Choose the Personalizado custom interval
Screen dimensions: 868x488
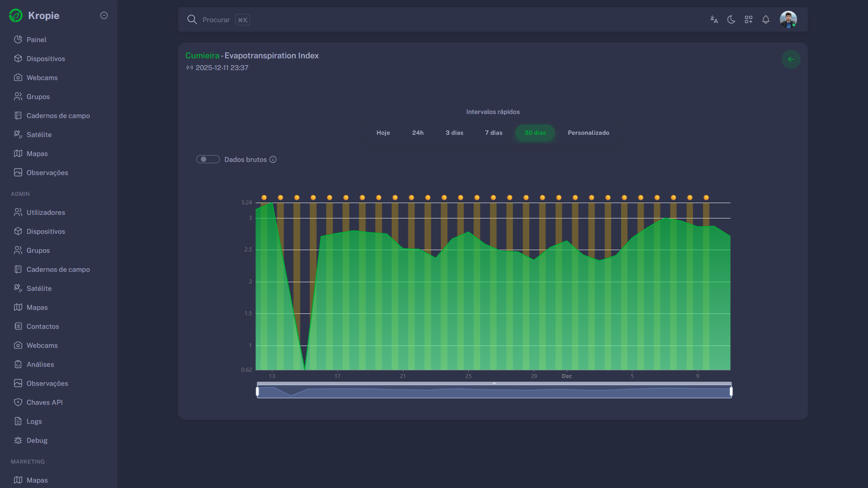pos(588,133)
